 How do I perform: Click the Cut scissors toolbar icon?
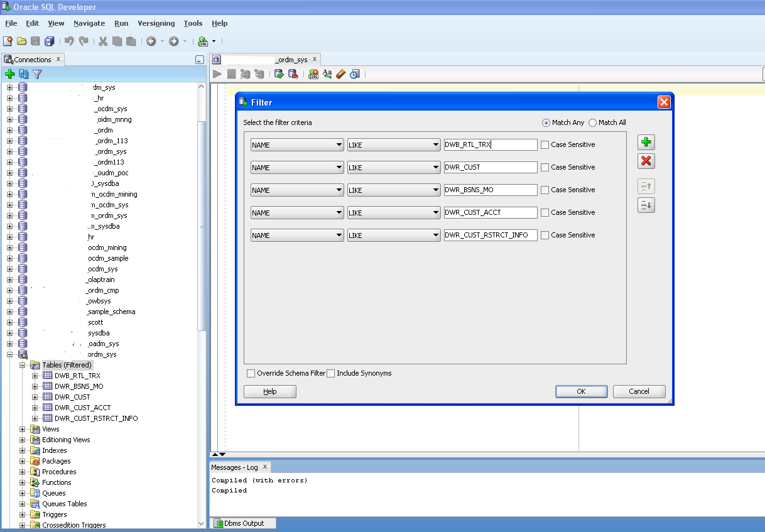102,41
